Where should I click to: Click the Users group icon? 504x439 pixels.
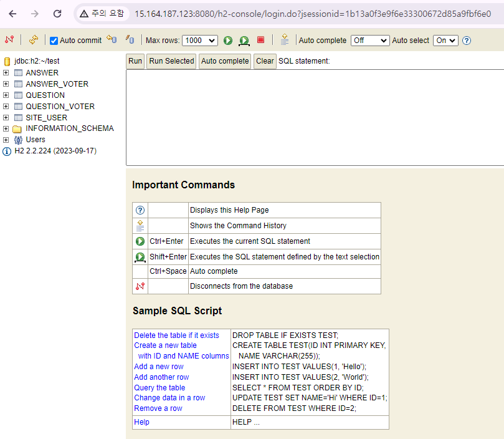coord(18,140)
